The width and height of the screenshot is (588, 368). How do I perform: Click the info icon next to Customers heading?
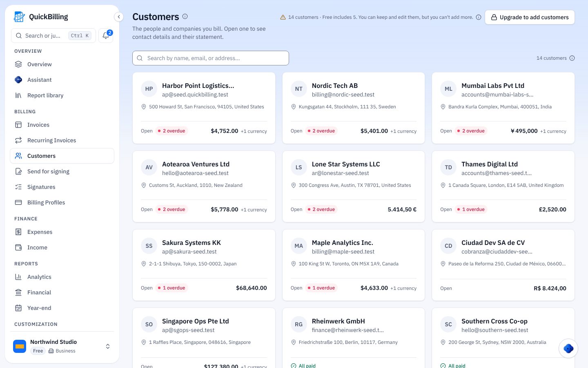point(185,16)
